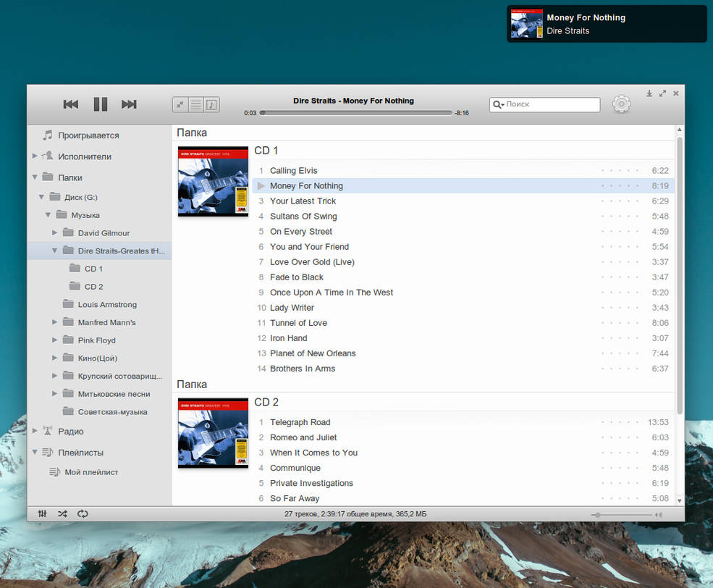Screen dimensions: 713x588
Task: Open the Исполнители section
Action: (85, 156)
